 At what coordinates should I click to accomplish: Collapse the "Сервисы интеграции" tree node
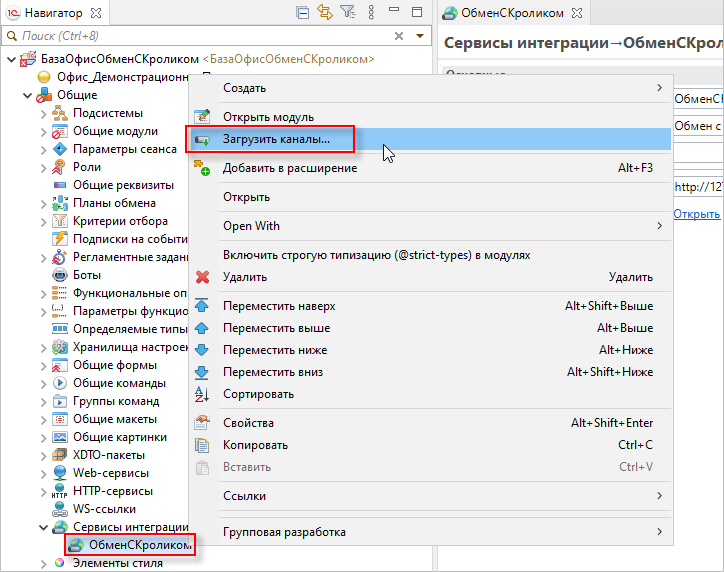(43, 527)
